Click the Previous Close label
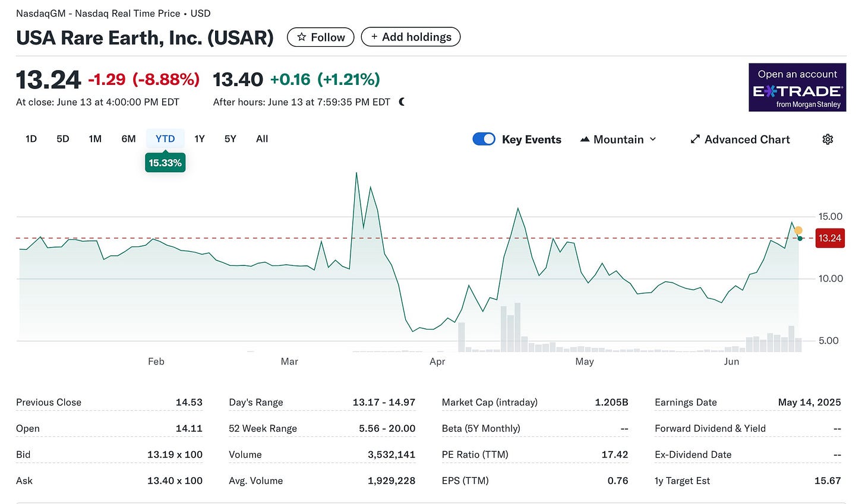 pos(49,402)
